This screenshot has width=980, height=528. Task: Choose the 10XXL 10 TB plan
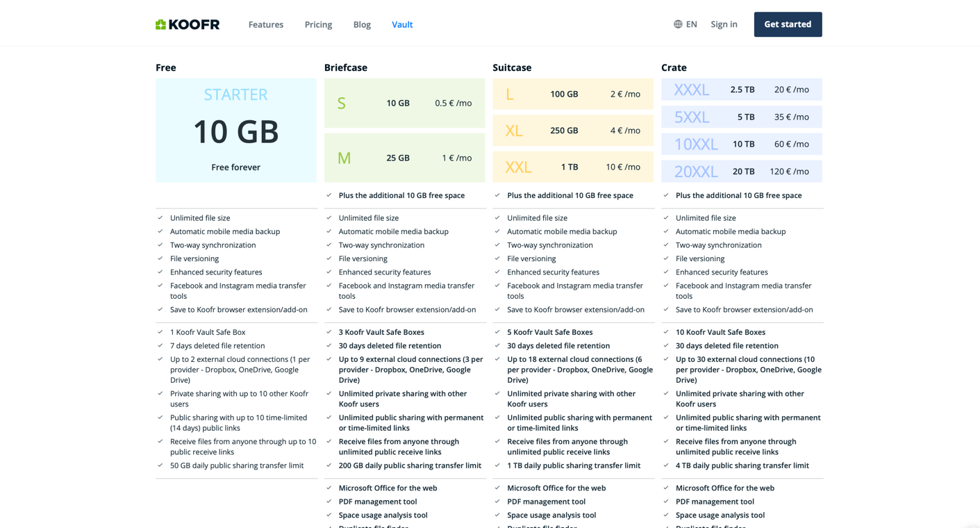point(742,144)
